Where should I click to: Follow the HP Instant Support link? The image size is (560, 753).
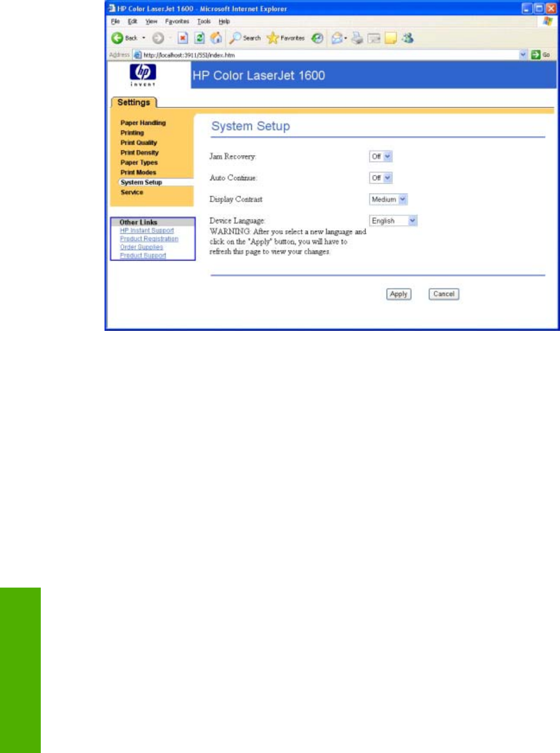(147, 230)
